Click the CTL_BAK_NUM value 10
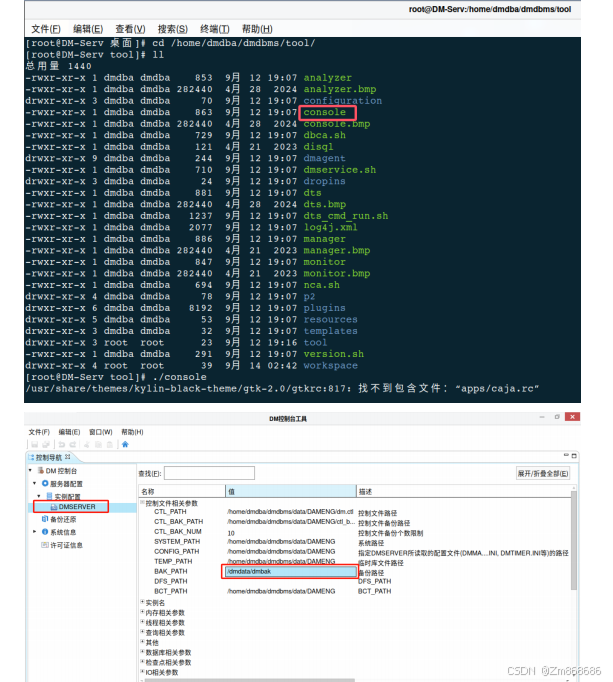 [231, 533]
